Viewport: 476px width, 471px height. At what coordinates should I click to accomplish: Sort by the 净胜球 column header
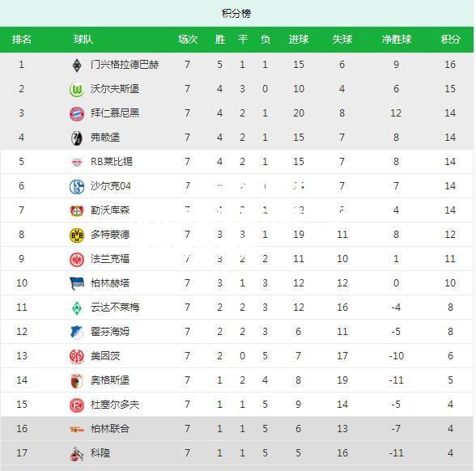[397, 39]
